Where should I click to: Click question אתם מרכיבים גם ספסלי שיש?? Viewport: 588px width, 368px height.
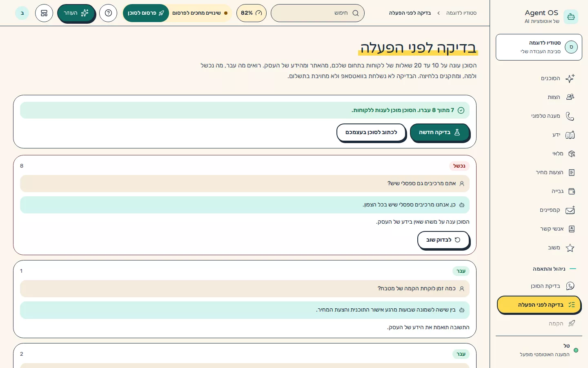(245, 184)
